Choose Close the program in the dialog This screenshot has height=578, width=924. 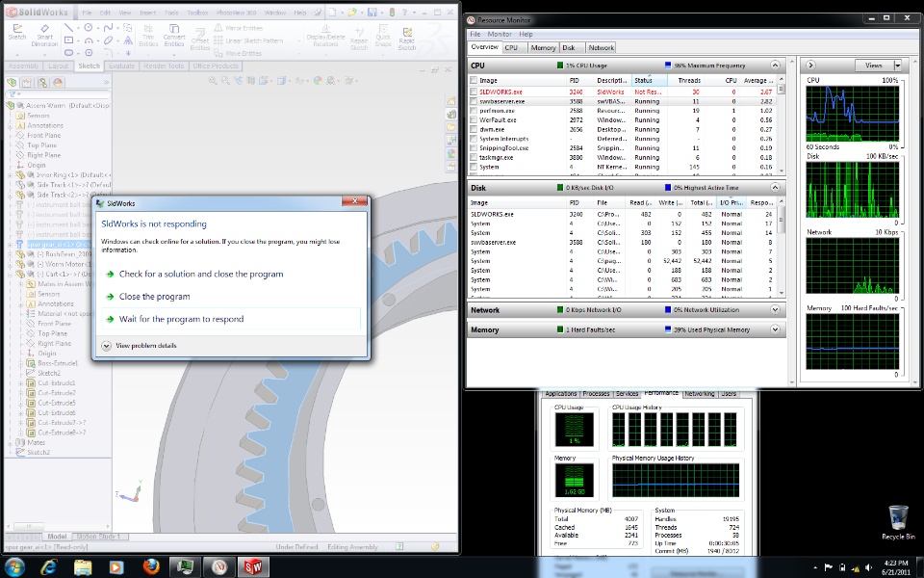[x=154, y=297]
